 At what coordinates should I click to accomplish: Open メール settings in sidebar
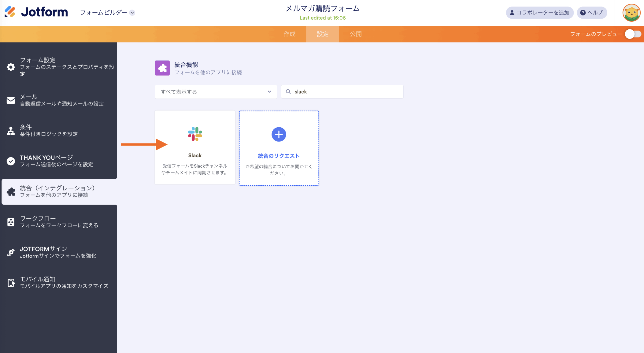(x=58, y=100)
